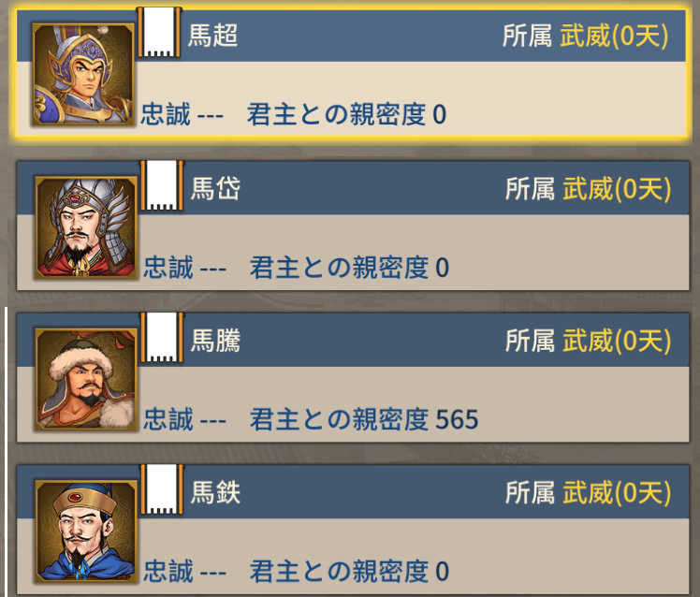The height and width of the screenshot is (597, 700).
Task: Open 馬岱 winged-helmet portrait
Action: click(86, 227)
